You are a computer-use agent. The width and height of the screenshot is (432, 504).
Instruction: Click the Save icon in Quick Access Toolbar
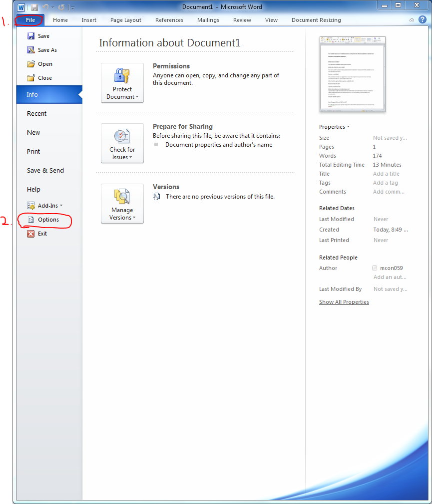tap(34, 7)
